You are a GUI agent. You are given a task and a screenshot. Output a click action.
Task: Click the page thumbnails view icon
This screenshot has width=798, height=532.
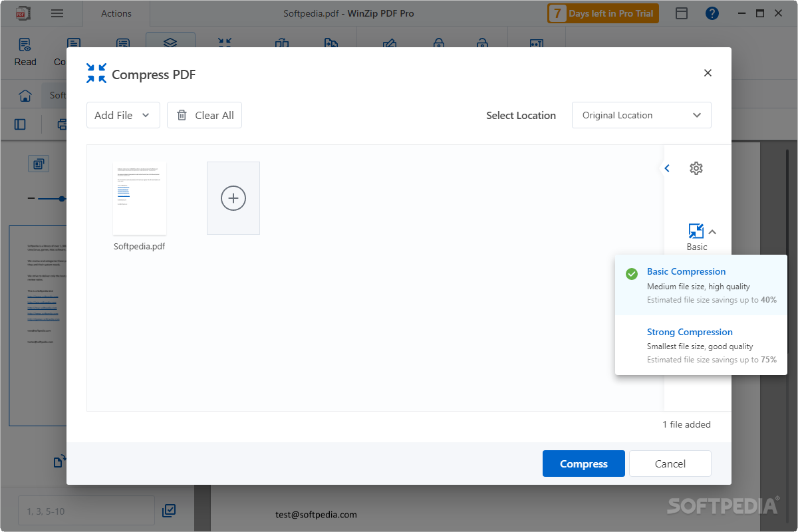pyautogui.click(x=39, y=164)
